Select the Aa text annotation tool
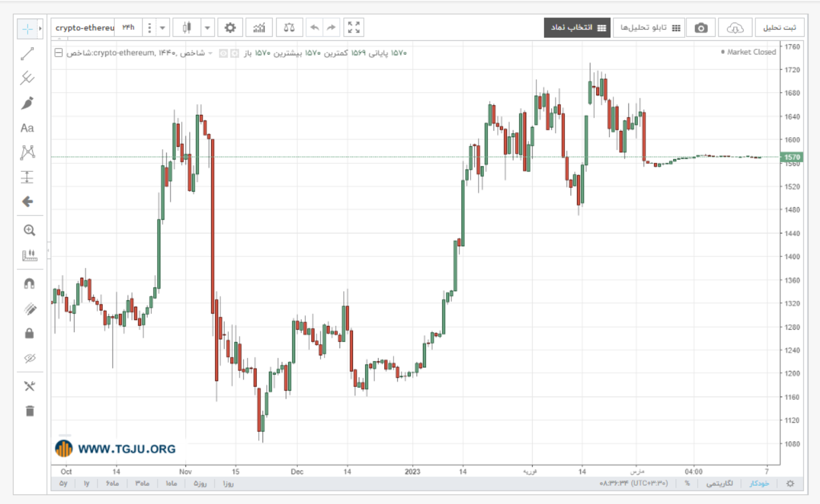This screenshot has height=504, width=820. click(x=27, y=128)
